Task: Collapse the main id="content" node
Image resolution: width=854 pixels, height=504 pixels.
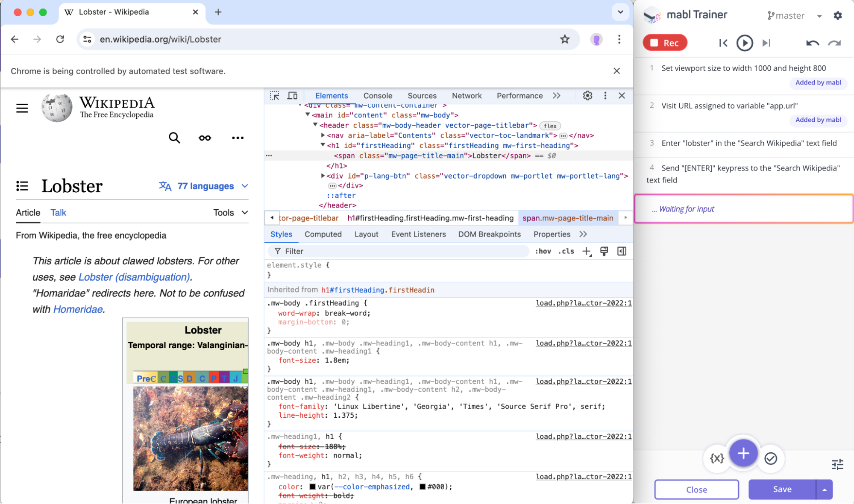Action: click(x=307, y=115)
